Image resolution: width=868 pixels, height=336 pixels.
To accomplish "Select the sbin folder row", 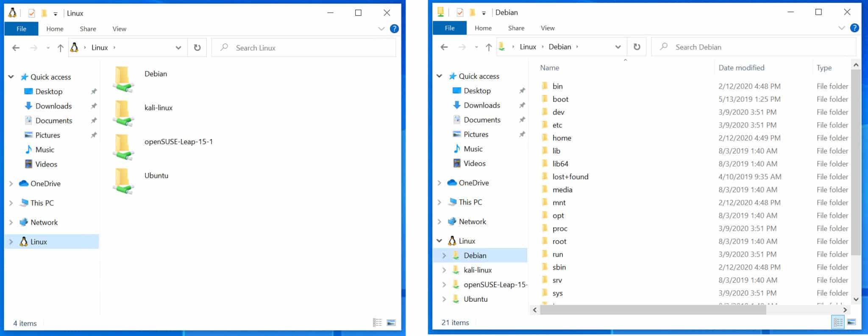I will coord(695,267).
